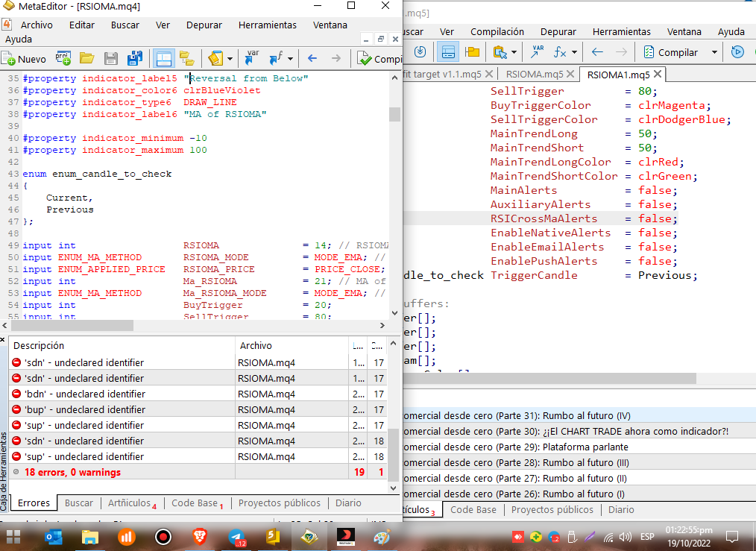This screenshot has height=551, width=756.
Task: Click the yellow open folder icon in left toolbar
Action: (86, 59)
